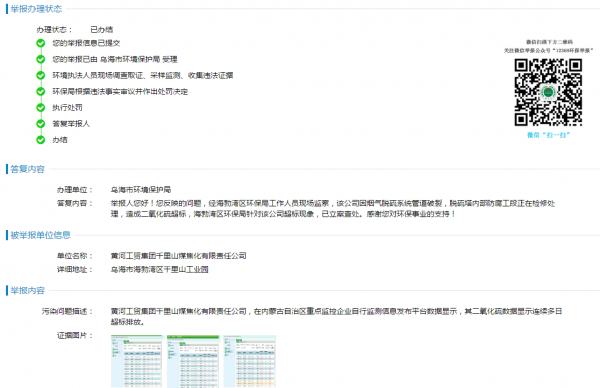600x388 pixels.
Task: Select the 答复内容 section heading
Action: pos(28,169)
